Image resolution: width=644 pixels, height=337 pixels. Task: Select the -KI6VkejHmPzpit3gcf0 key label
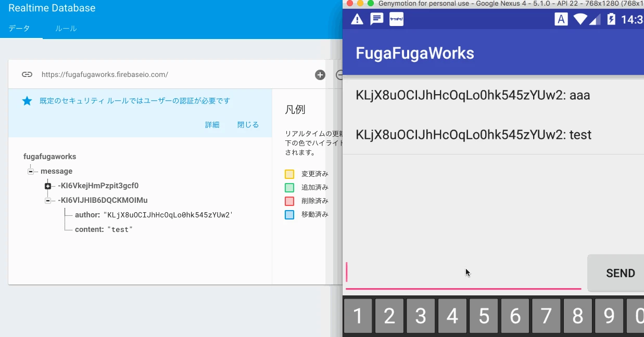click(98, 186)
